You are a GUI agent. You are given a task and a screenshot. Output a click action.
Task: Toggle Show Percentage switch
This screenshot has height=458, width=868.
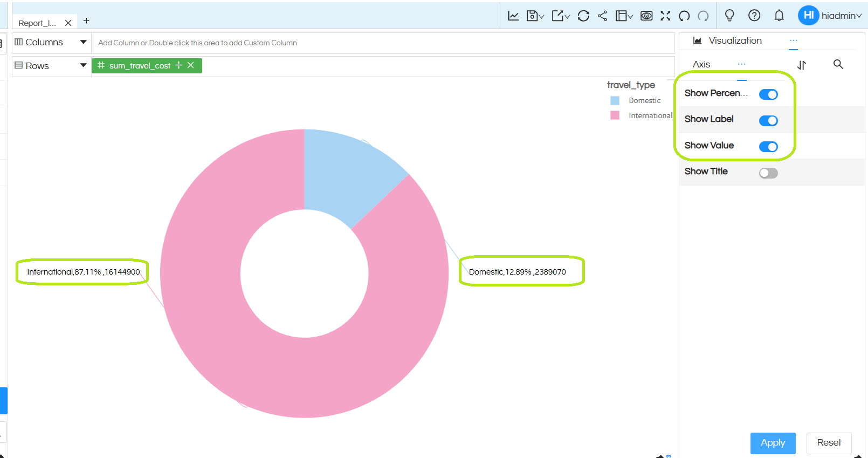click(768, 94)
